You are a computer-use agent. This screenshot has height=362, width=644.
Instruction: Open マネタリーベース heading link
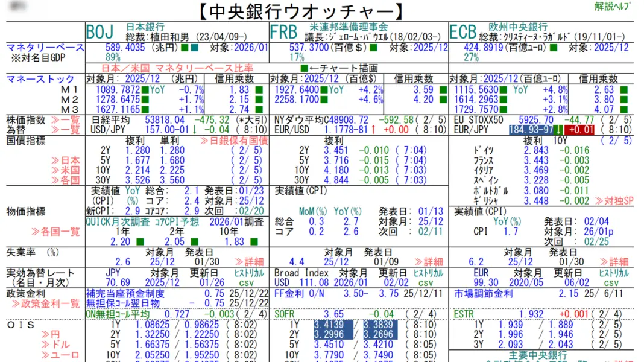(x=45, y=48)
